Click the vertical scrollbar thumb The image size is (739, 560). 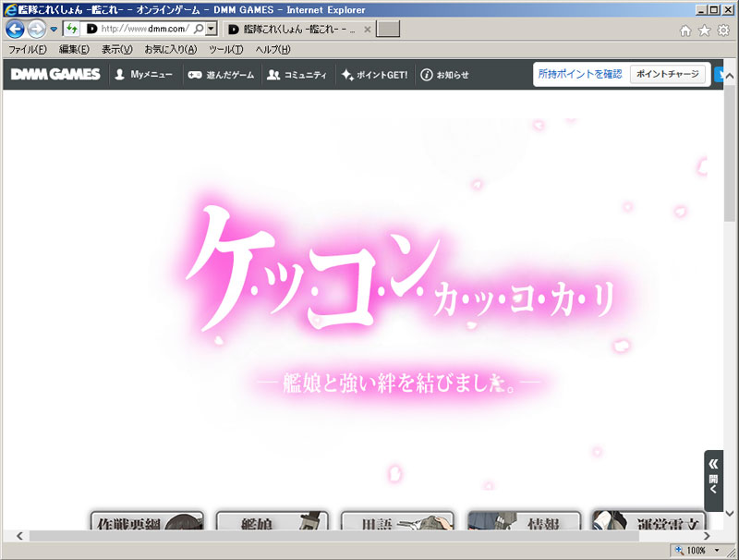point(730,153)
